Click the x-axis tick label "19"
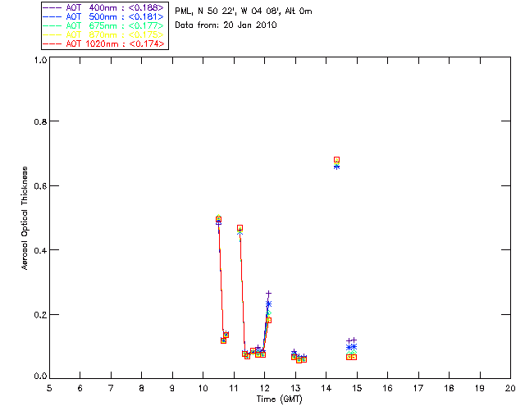Screen dimensions: 525x420 (x=480, y=388)
